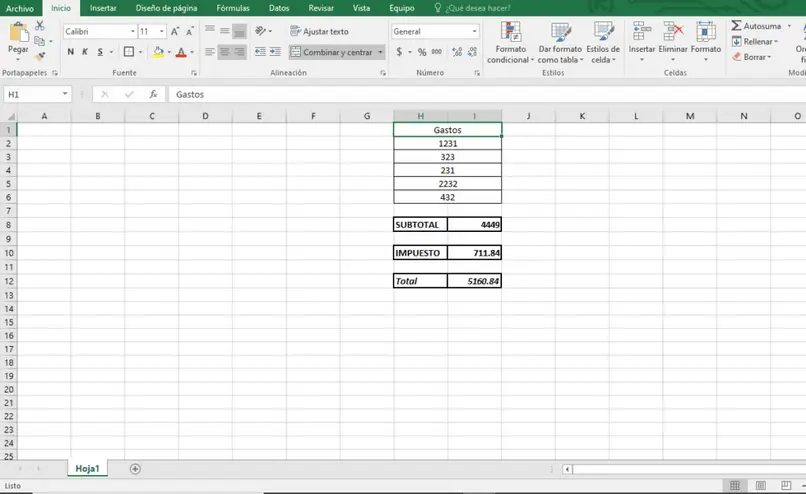Image resolution: width=806 pixels, height=494 pixels.
Task: Open the borders icon
Action: click(x=129, y=52)
